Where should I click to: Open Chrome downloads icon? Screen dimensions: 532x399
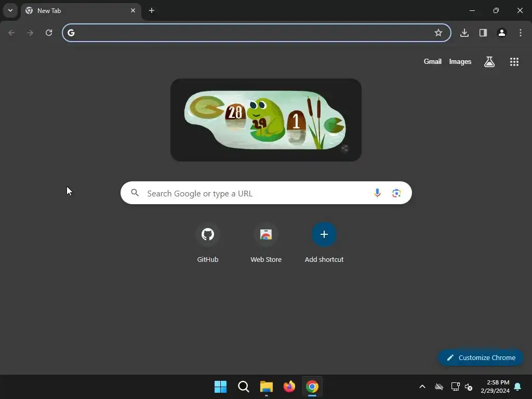click(464, 33)
